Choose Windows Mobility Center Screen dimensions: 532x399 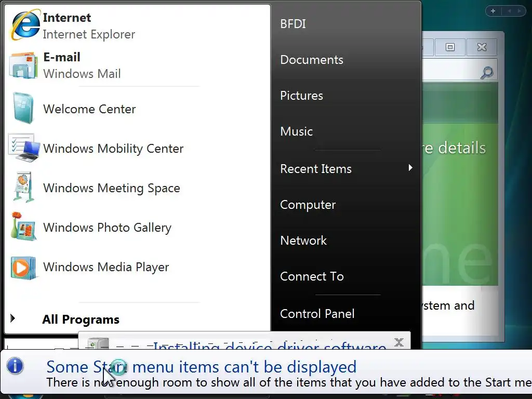tap(113, 149)
